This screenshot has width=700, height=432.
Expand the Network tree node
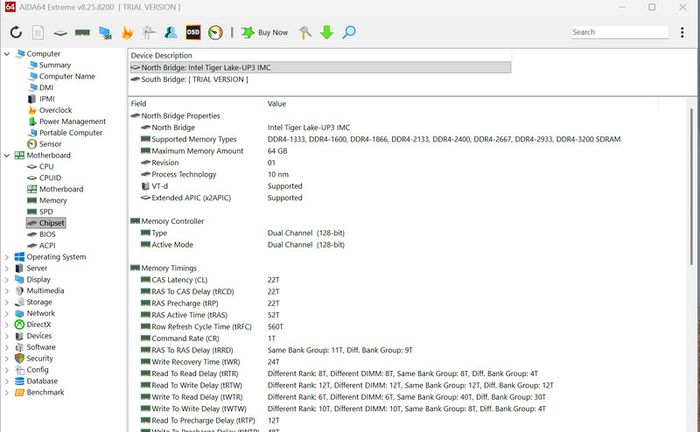coord(7,313)
